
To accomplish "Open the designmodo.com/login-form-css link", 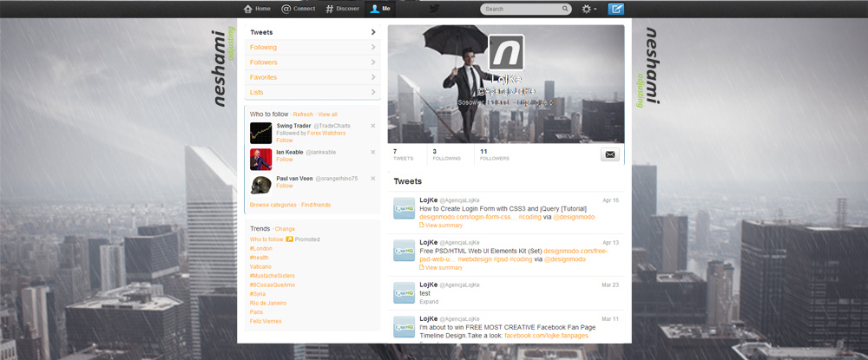I will [x=468, y=218].
